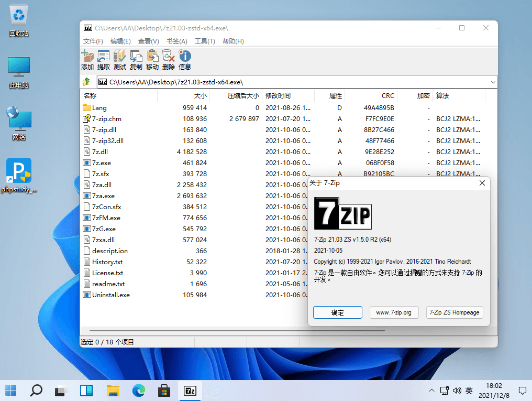532x401 pixels.
Task: Open Microsoft Store from the taskbar
Action: 164,391
